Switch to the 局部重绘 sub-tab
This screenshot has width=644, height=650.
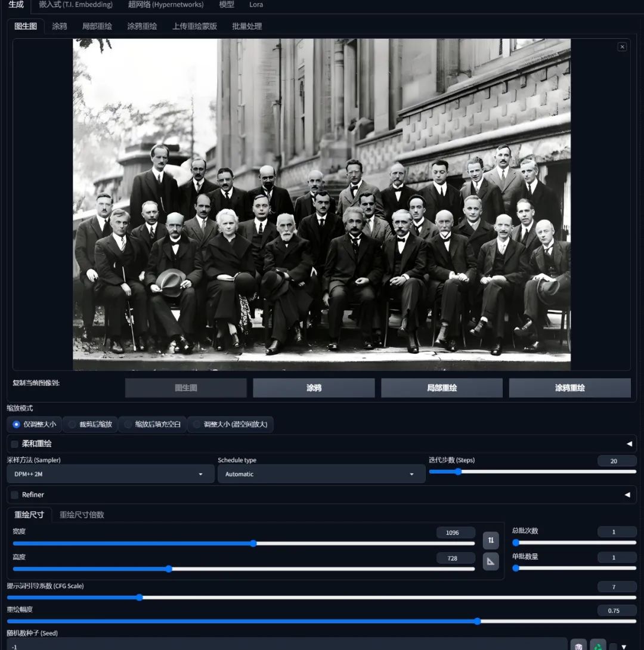(x=97, y=26)
